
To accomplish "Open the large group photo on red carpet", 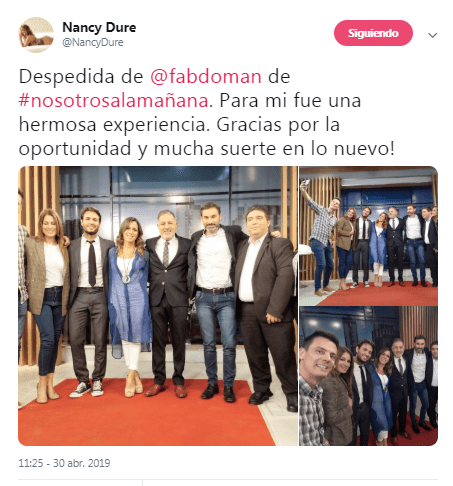I will (x=158, y=306).
